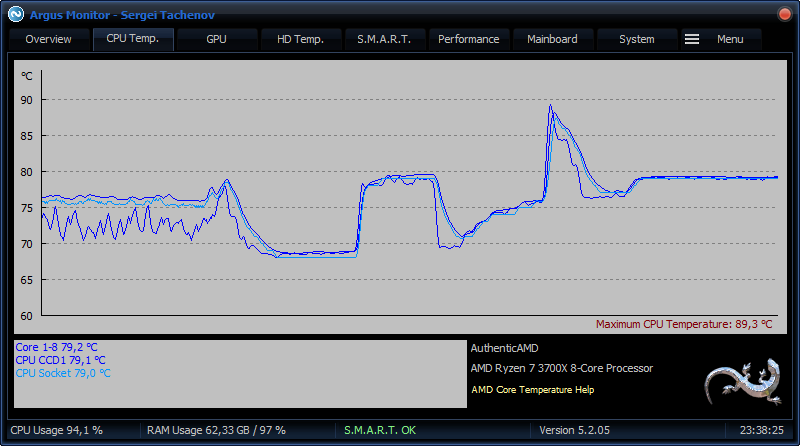Select the CPU Temp. tab
The height and width of the screenshot is (446, 800).
[x=133, y=39]
